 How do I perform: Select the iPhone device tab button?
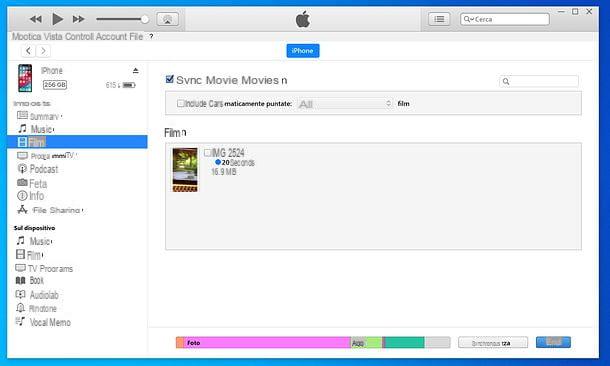tap(303, 51)
